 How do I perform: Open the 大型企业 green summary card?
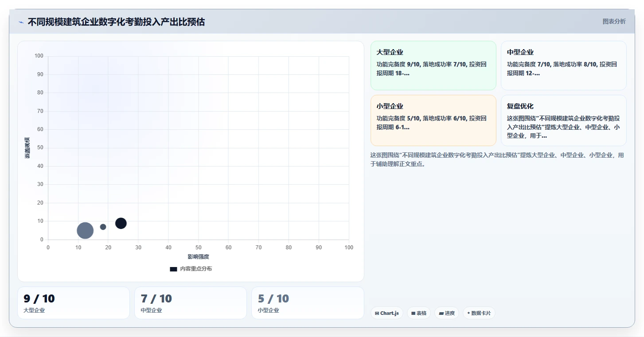[433, 66]
